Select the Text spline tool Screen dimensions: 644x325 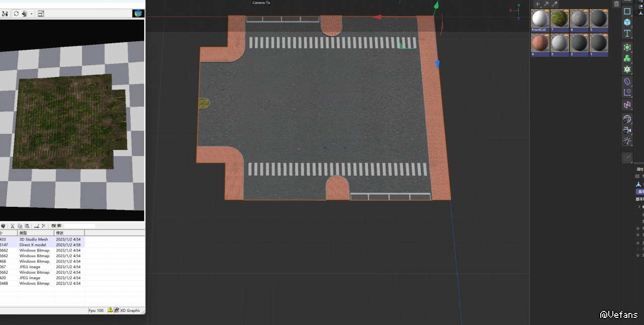pyautogui.click(x=627, y=34)
